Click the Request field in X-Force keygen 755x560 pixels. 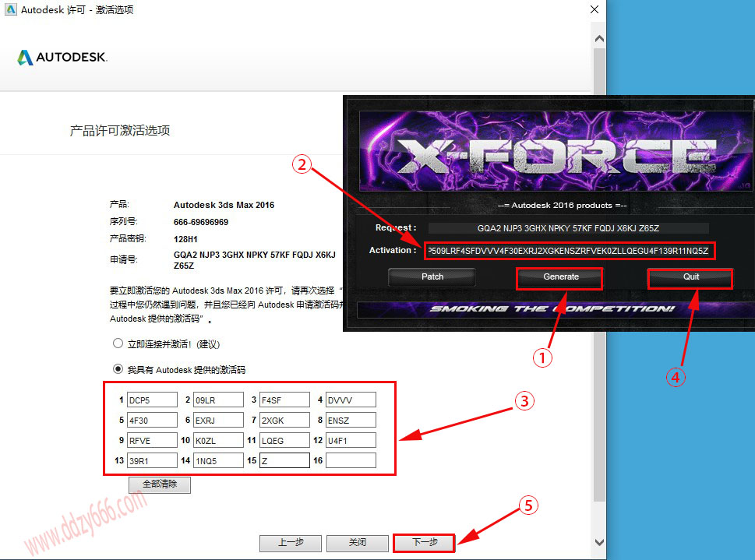click(568, 228)
